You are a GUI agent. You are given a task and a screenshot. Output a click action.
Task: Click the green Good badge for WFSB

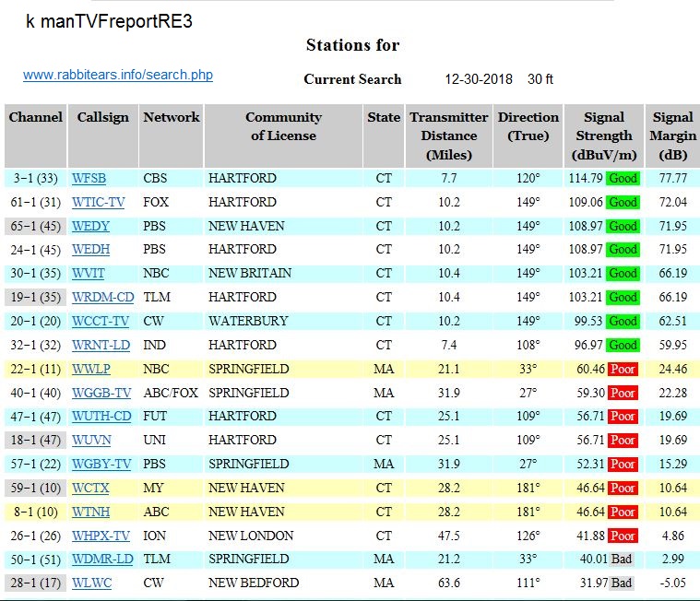(x=623, y=178)
